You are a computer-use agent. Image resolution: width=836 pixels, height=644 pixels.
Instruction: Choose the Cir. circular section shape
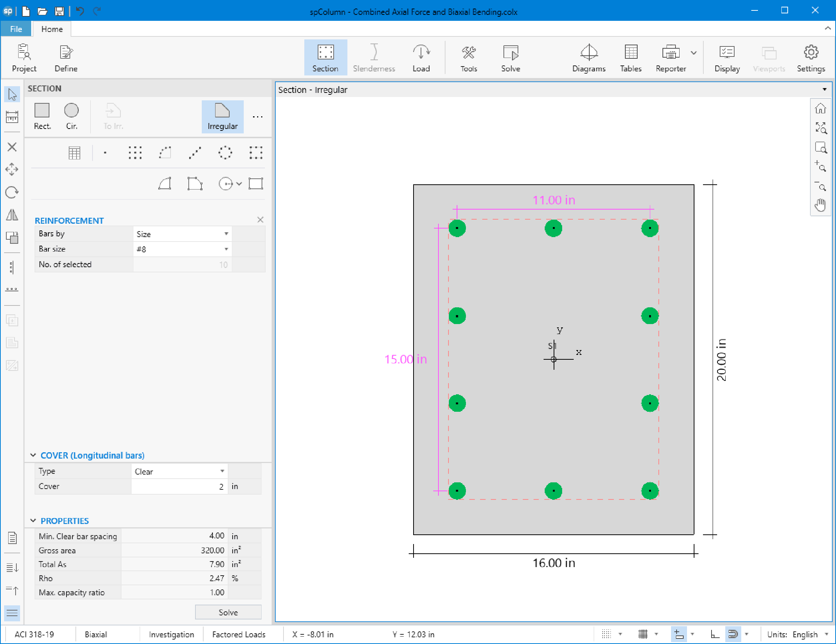click(x=71, y=116)
